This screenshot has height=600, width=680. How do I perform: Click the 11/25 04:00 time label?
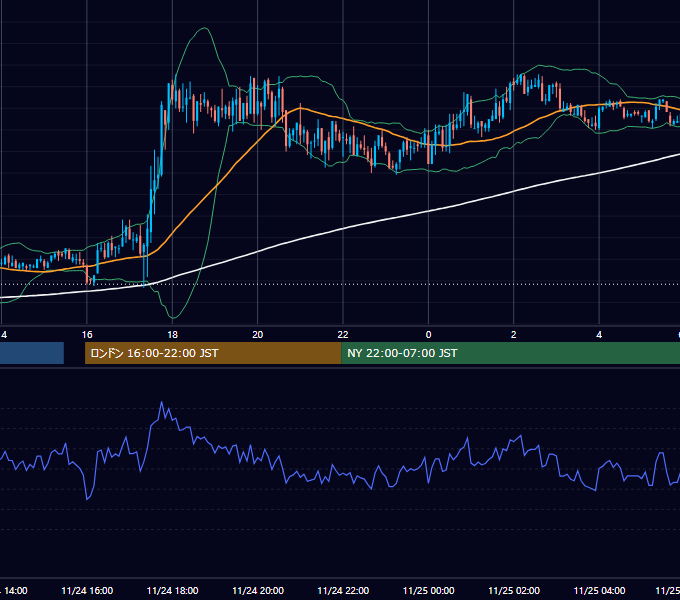[x=599, y=590]
